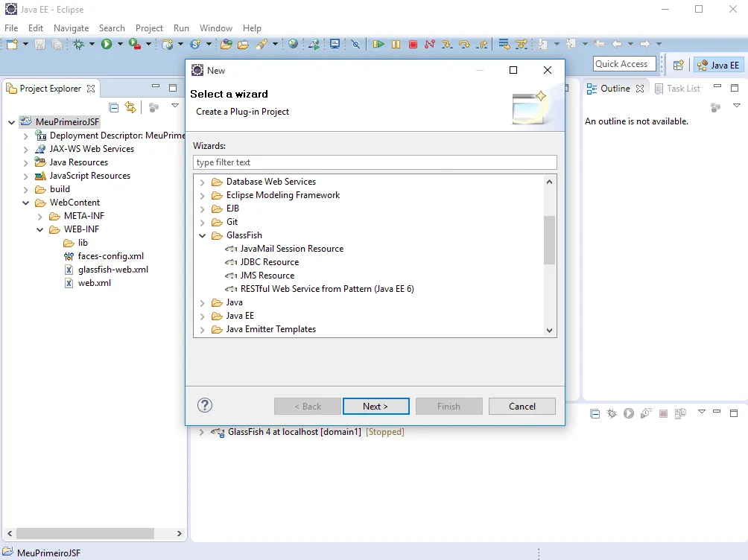
Task: Open the Run button dropdown arrow
Action: pos(120,45)
